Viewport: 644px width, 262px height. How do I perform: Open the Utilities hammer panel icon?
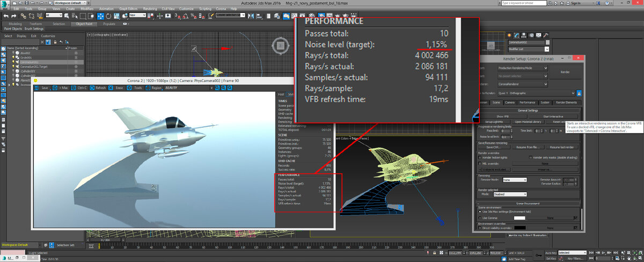click(x=545, y=35)
